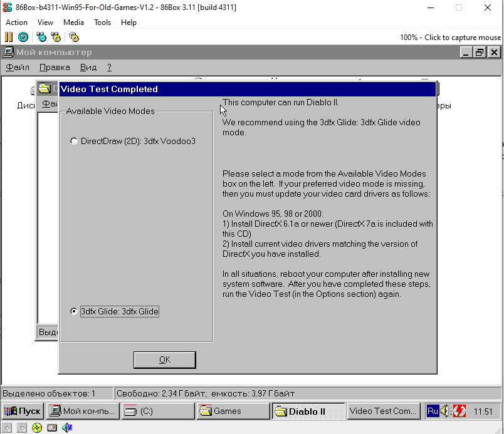Click 'Свободно: 2,34 Гбайт' status bar text
The image size is (504, 434).
[161, 393]
